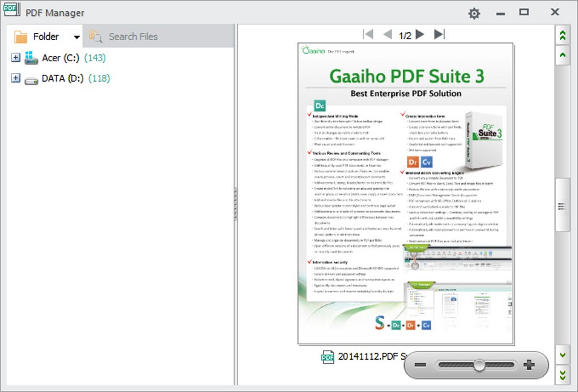Select DATA (D:) drive in tree
The height and width of the screenshot is (392, 578).
click(x=63, y=78)
